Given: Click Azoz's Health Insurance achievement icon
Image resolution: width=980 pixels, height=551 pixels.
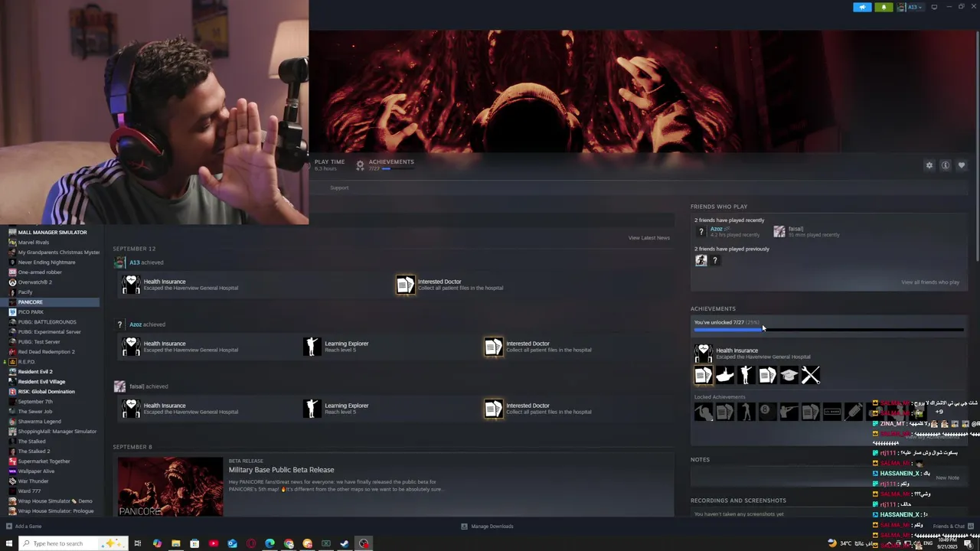Looking at the screenshot, I should point(131,347).
